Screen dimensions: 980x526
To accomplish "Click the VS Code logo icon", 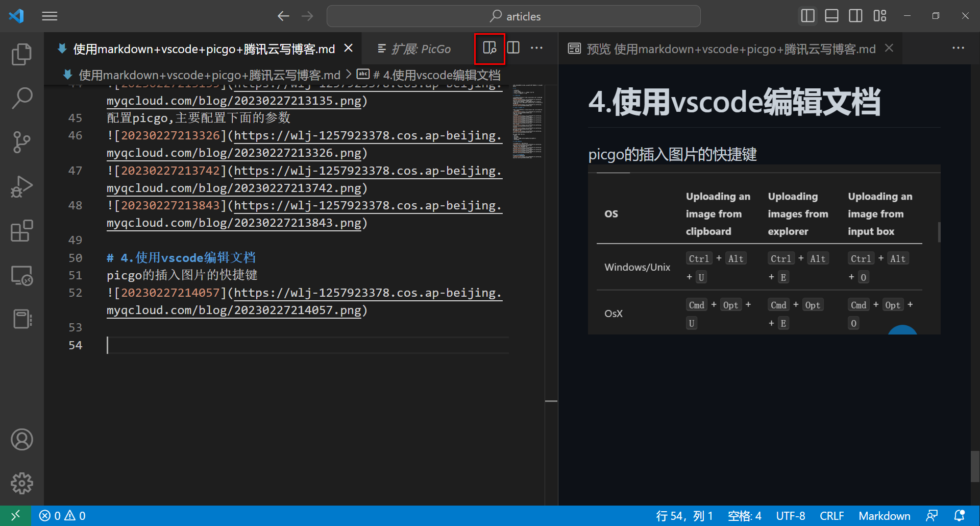I will pos(16,16).
